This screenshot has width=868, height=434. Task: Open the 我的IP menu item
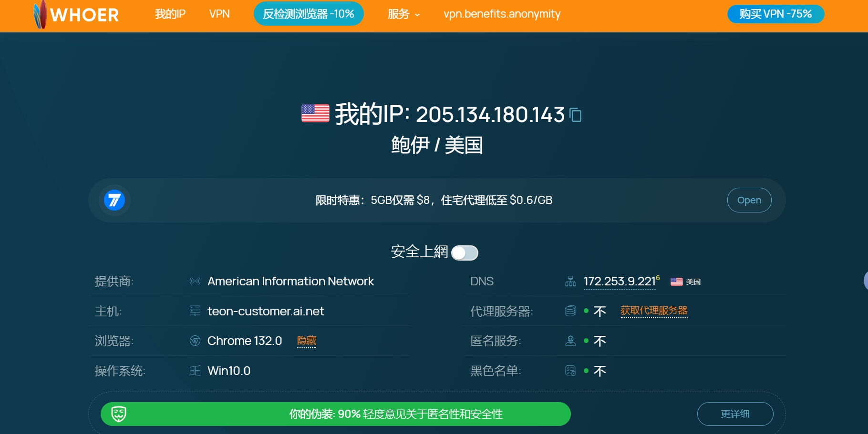[170, 14]
